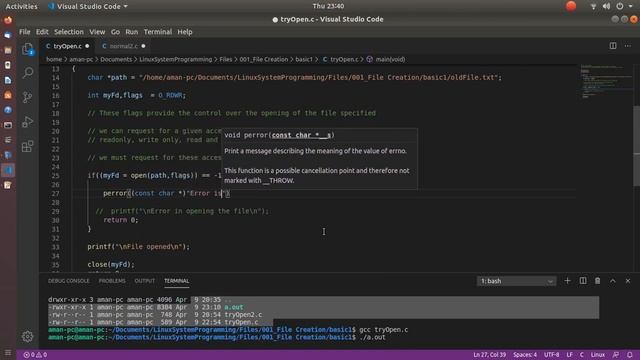640x360 pixels.
Task: Open the File menu
Action: pyautogui.click(x=24, y=32)
